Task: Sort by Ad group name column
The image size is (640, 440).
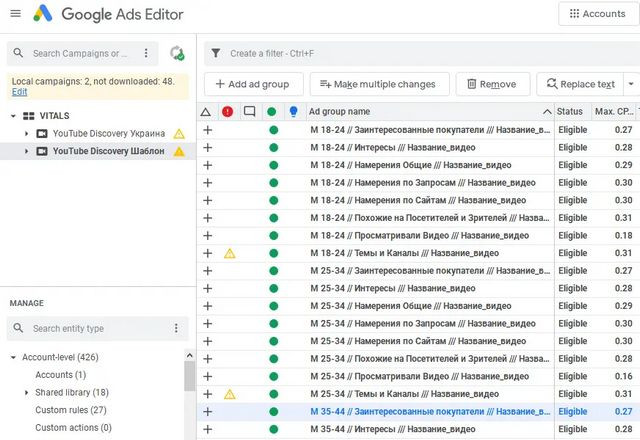Action: pos(429,111)
